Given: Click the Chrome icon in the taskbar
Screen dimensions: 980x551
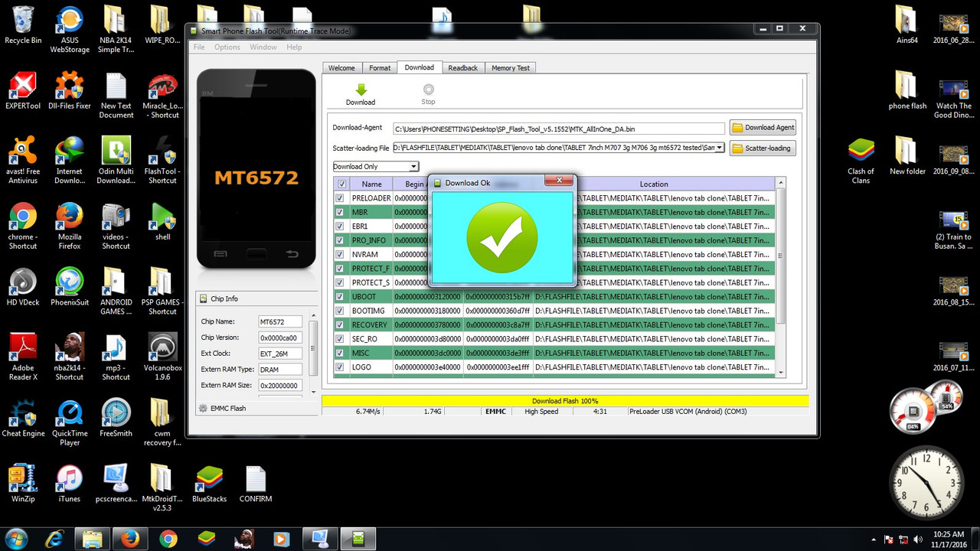Looking at the screenshot, I should 168,539.
